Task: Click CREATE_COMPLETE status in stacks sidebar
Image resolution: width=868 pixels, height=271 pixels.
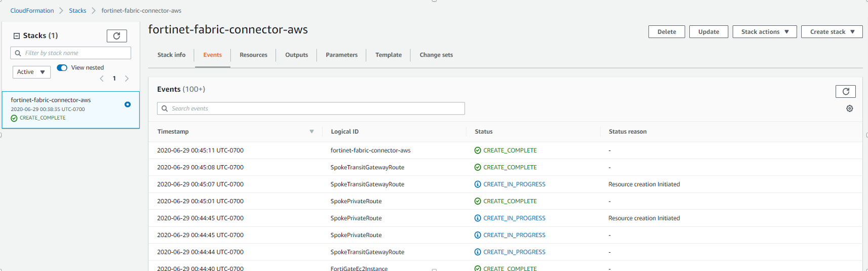Action: [43, 118]
